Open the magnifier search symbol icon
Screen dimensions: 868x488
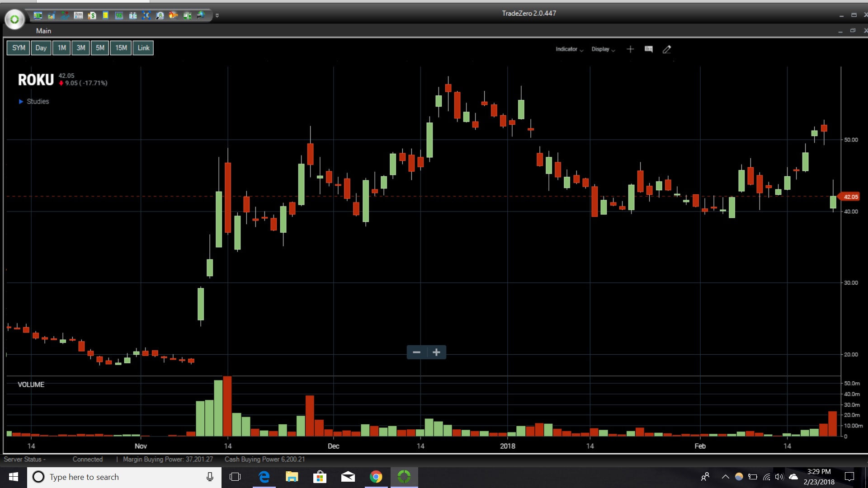[160, 15]
